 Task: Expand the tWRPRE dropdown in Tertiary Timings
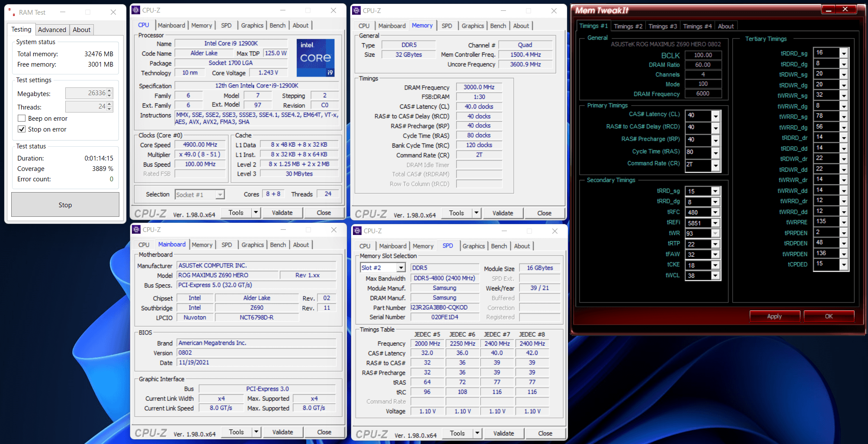click(844, 222)
